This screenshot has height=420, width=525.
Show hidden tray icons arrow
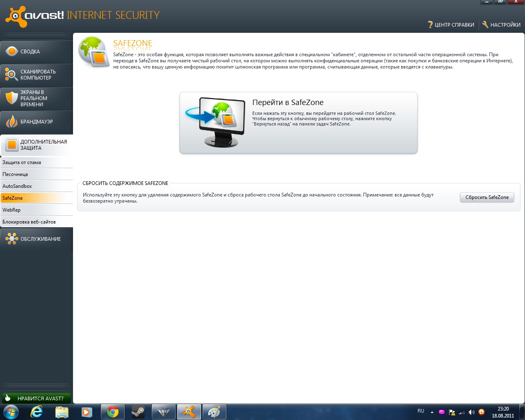pyautogui.click(x=432, y=412)
